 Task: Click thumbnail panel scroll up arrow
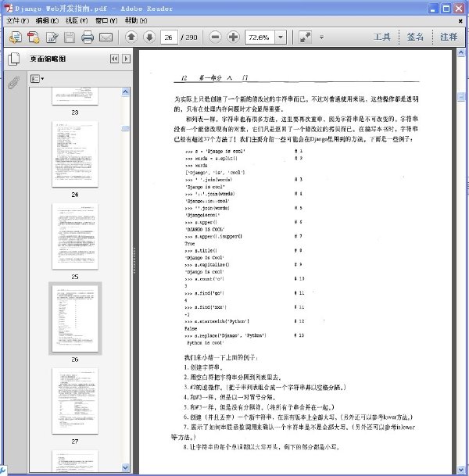tap(125, 92)
